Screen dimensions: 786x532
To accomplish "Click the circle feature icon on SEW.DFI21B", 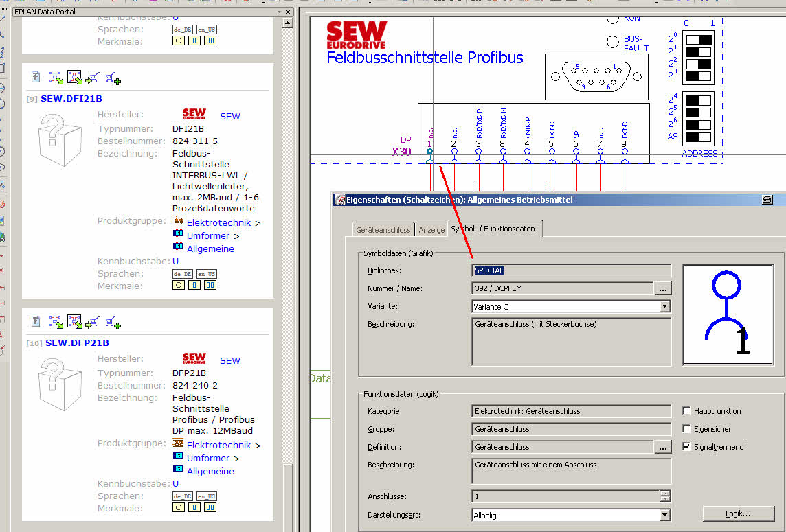I will click(x=179, y=285).
